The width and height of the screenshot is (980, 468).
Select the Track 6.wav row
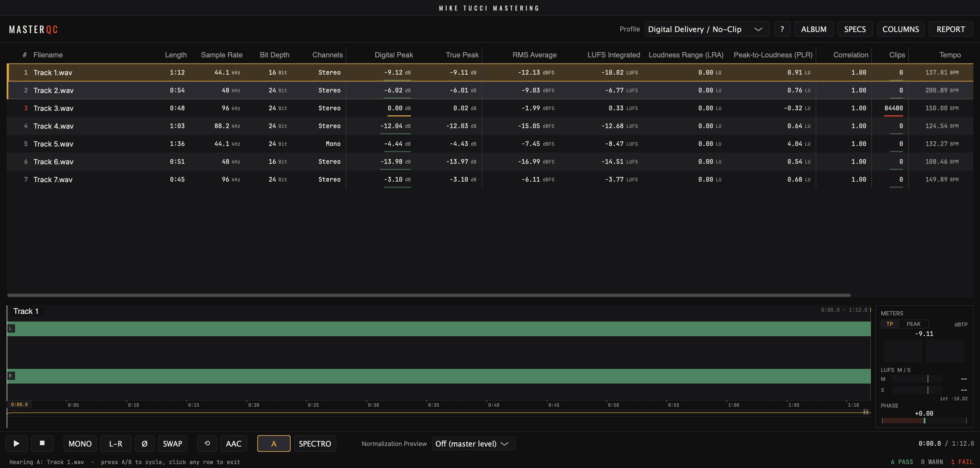tap(490, 162)
